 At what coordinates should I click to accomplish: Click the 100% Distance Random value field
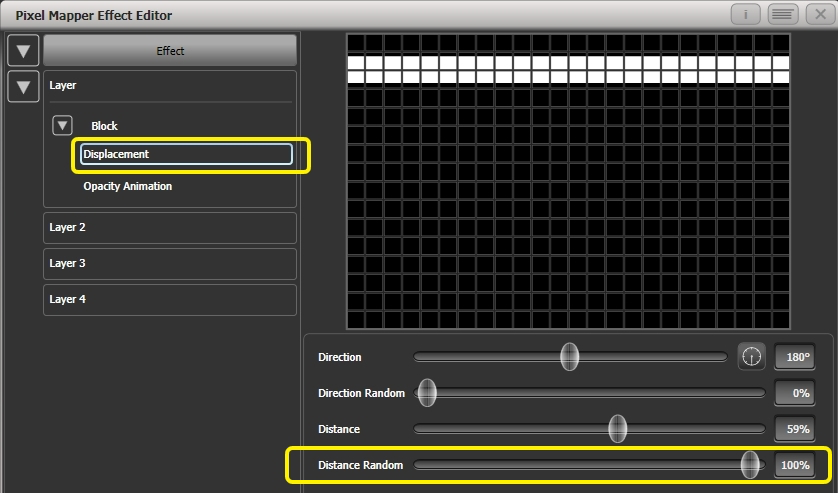click(795, 465)
